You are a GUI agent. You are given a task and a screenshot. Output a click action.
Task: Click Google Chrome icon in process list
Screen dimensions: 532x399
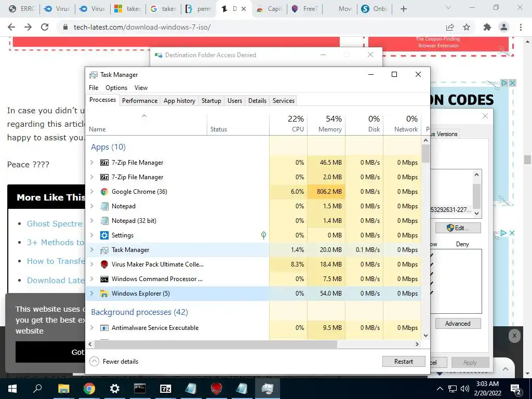[x=104, y=192]
